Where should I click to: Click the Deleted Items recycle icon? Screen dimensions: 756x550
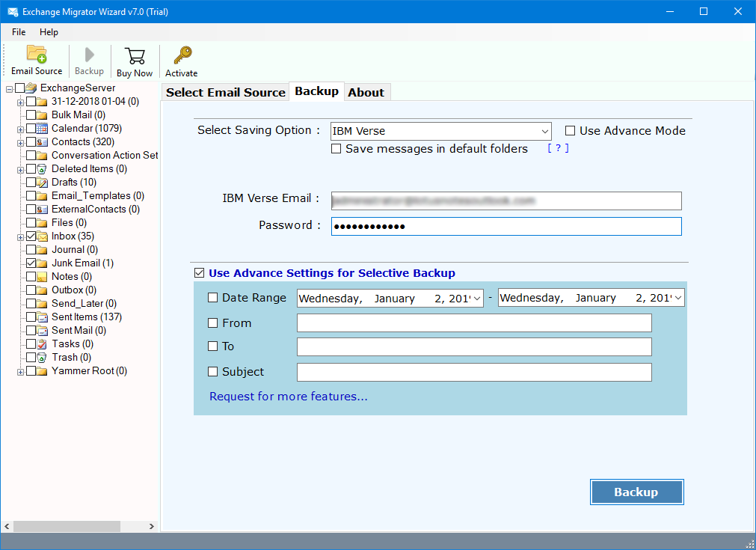pos(43,169)
